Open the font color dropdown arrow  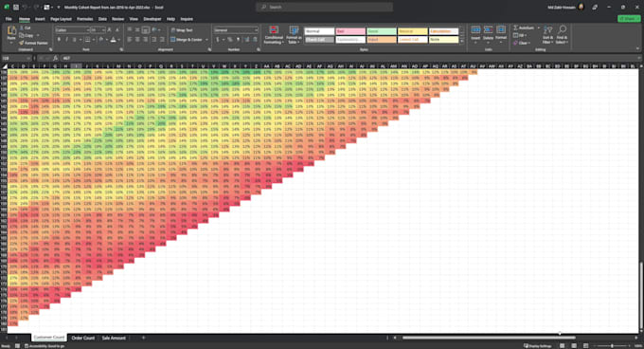(118, 40)
